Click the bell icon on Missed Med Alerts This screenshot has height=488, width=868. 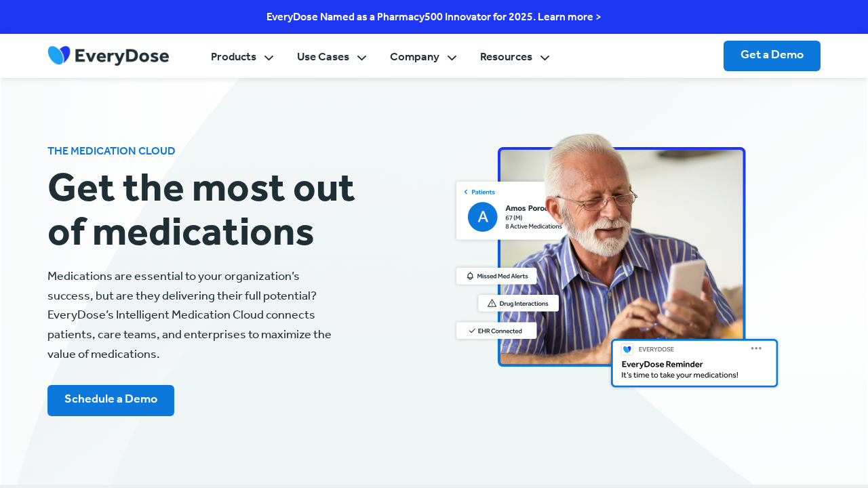pyautogui.click(x=470, y=276)
